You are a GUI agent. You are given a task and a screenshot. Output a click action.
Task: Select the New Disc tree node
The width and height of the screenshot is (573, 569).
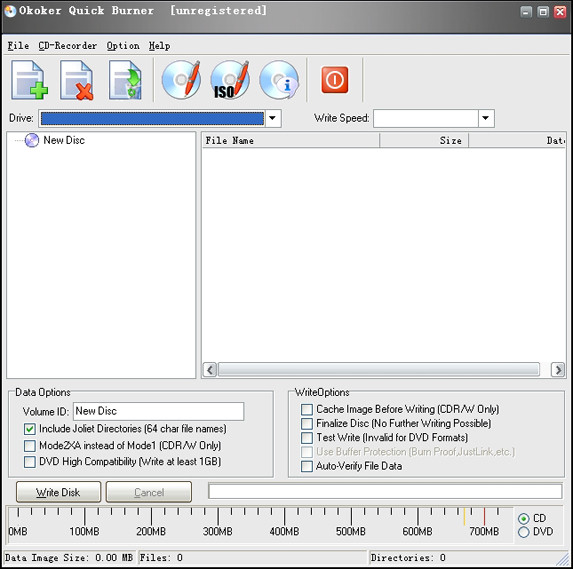click(x=64, y=140)
